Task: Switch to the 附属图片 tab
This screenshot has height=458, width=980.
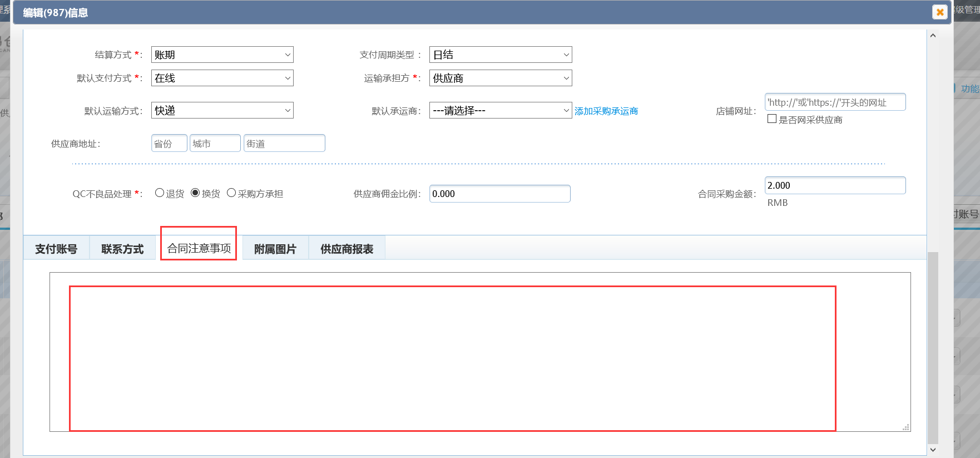Action: tap(275, 249)
